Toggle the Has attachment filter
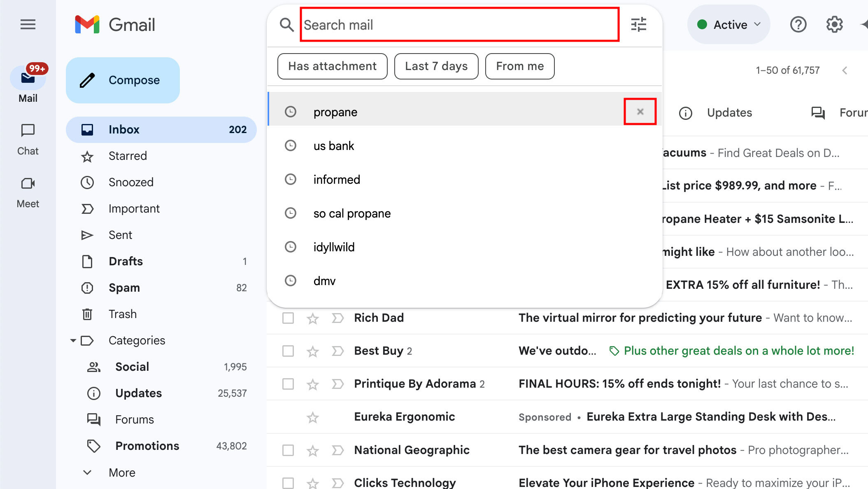 332,66
